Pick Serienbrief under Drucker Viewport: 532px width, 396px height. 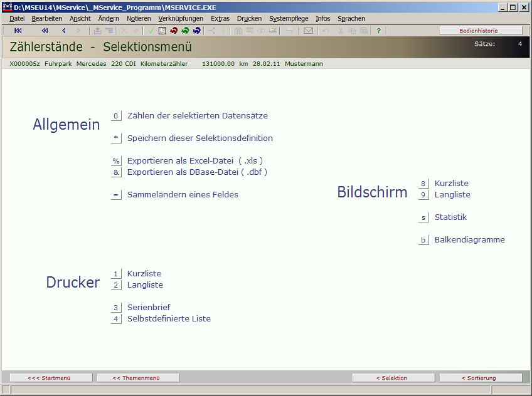pyautogui.click(x=149, y=307)
